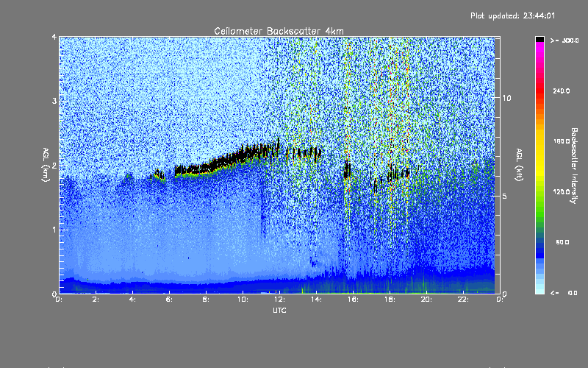588x368 pixels.
Task: Click the '10' tick on the kft axis
Action: click(506, 98)
